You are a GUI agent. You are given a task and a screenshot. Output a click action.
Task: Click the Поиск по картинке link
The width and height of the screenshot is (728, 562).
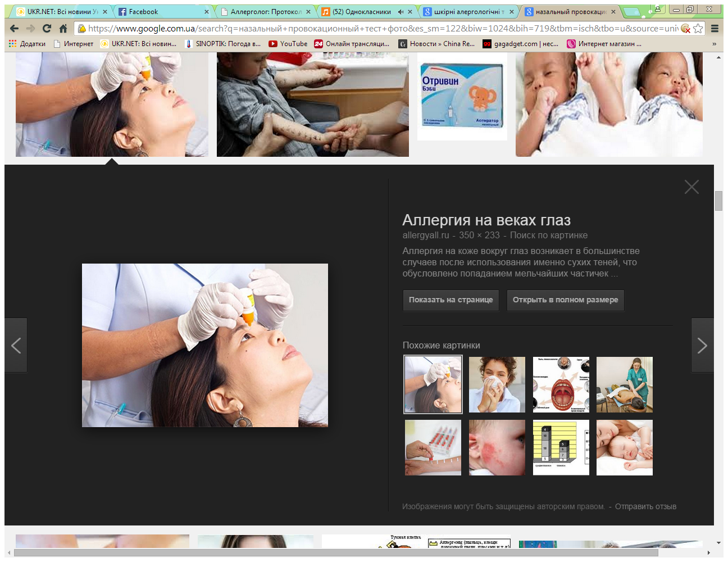pyautogui.click(x=549, y=235)
